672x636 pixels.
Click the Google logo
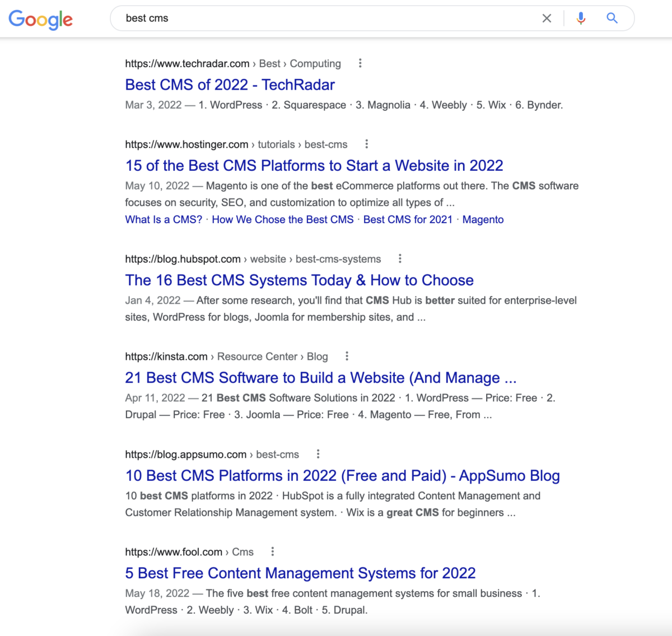pyautogui.click(x=40, y=18)
